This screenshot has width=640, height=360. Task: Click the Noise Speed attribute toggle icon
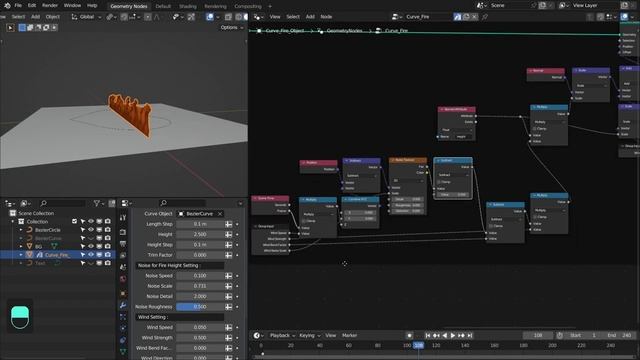coord(229,276)
